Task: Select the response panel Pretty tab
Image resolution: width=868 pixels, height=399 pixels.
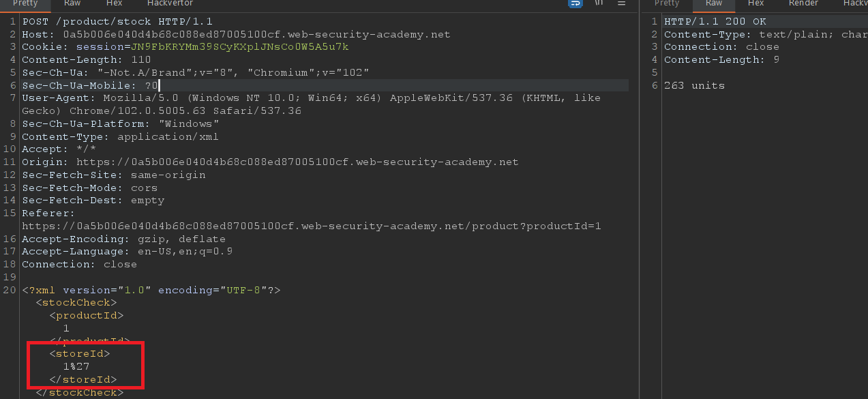Action: pyautogui.click(x=667, y=3)
